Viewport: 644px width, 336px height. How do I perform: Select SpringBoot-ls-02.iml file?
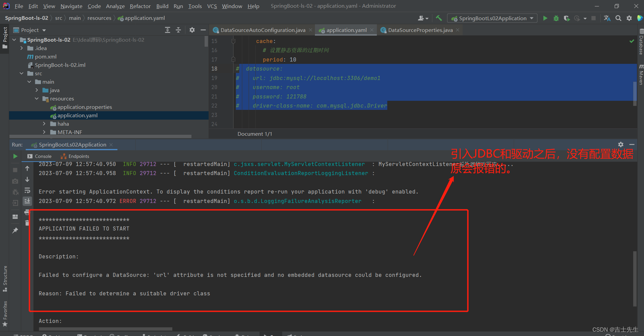pyautogui.click(x=60, y=65)
